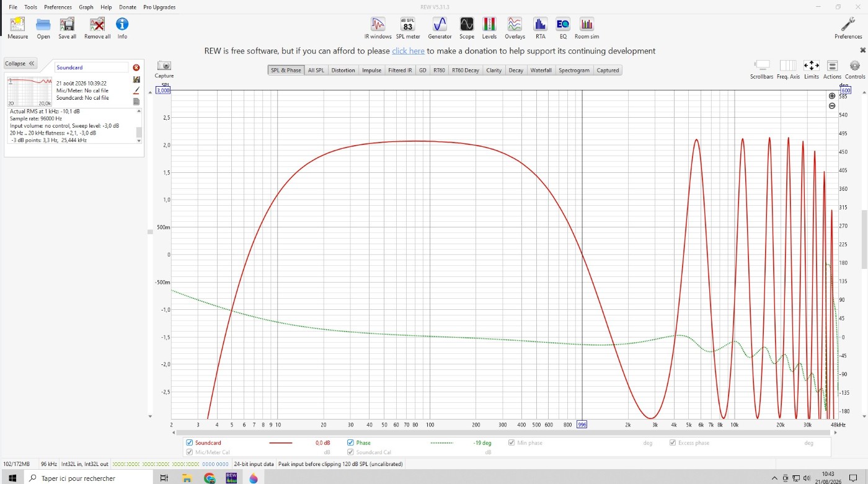Open the Graph menu

pos(86,7)
